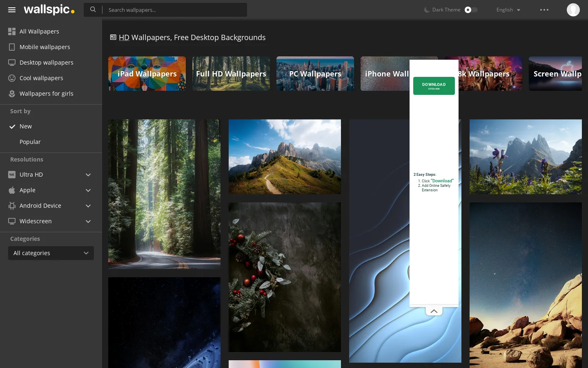Click the Search wallpapers input field
The image size is (588, 368).
coord(175,10)
